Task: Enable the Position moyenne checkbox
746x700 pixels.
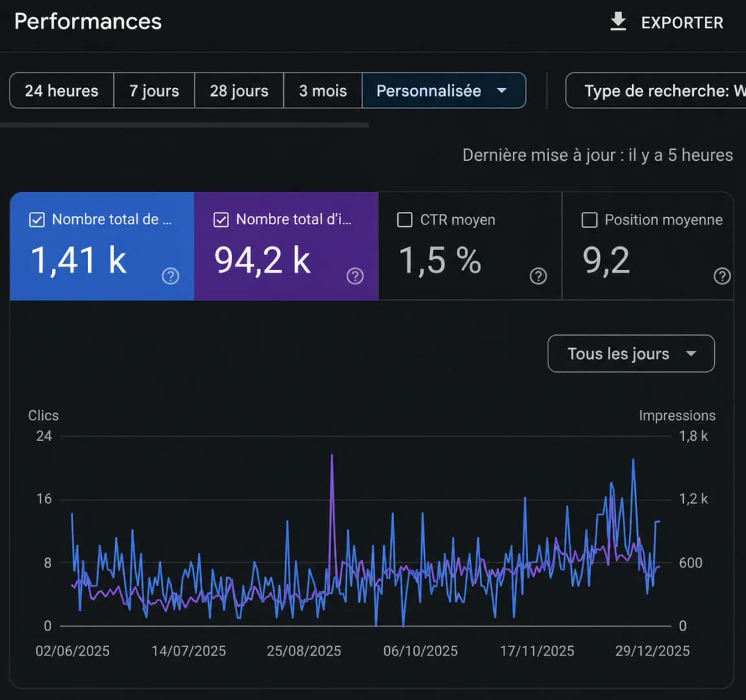Action: click(589, 220)
